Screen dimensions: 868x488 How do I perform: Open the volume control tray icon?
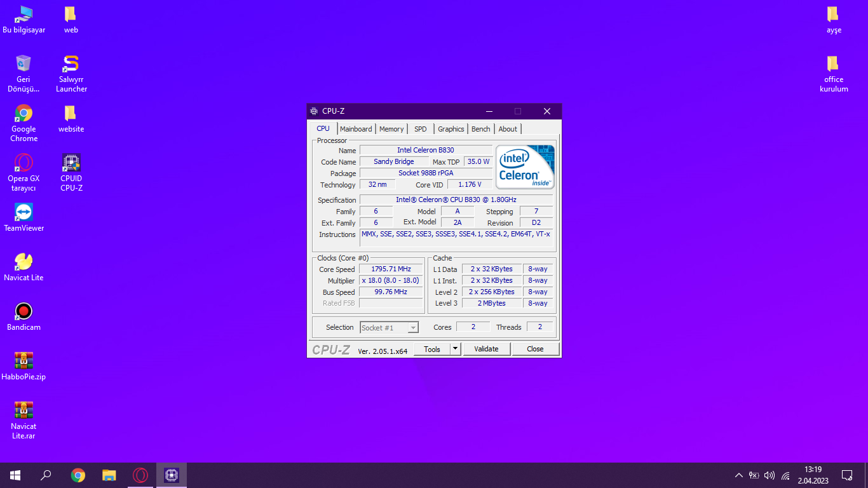[770, 475]
